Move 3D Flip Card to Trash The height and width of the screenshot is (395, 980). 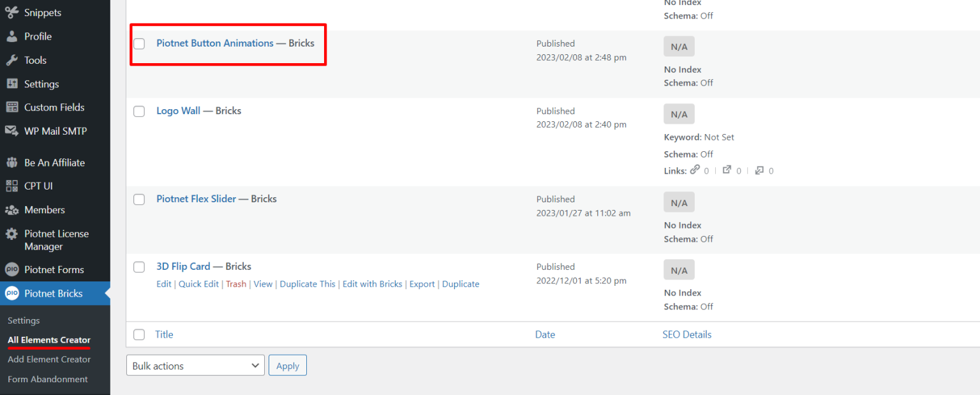[236, 284]
